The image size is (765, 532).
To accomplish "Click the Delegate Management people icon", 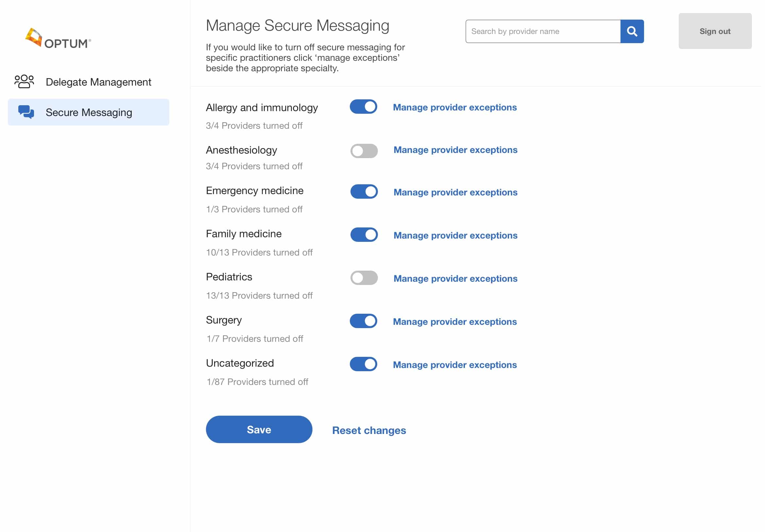I will (x=24, y=81).
